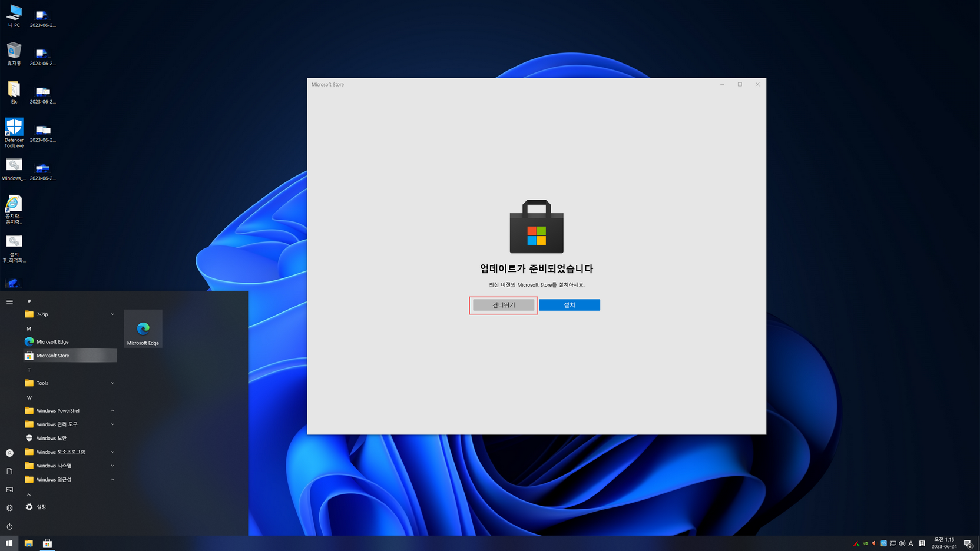
Task: Click the orange speaker tray icon
Action: [874, 543]
